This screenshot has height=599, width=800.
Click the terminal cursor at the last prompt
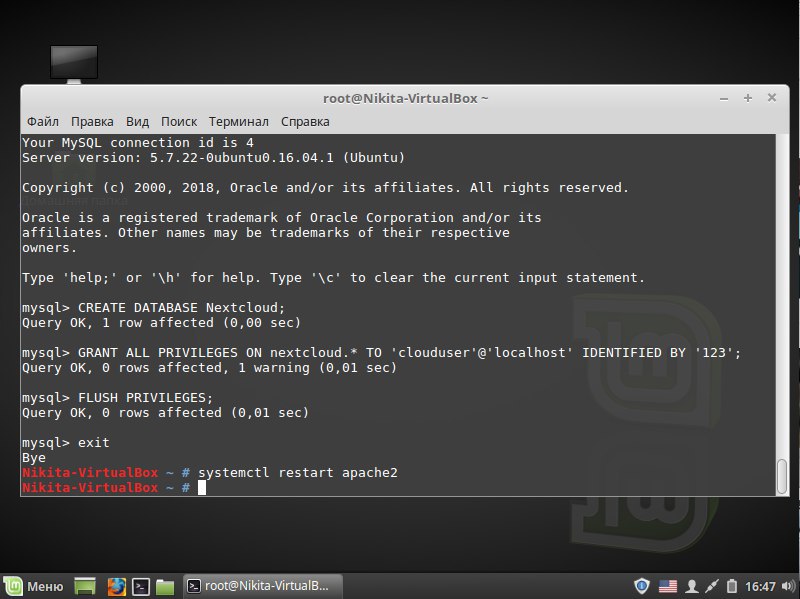click(202, 488)
